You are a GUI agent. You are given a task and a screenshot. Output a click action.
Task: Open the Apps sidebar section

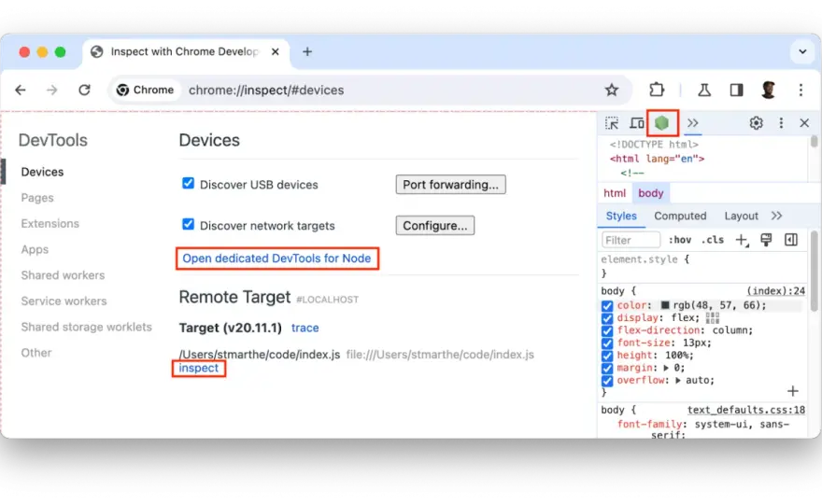tap(35, 249)
